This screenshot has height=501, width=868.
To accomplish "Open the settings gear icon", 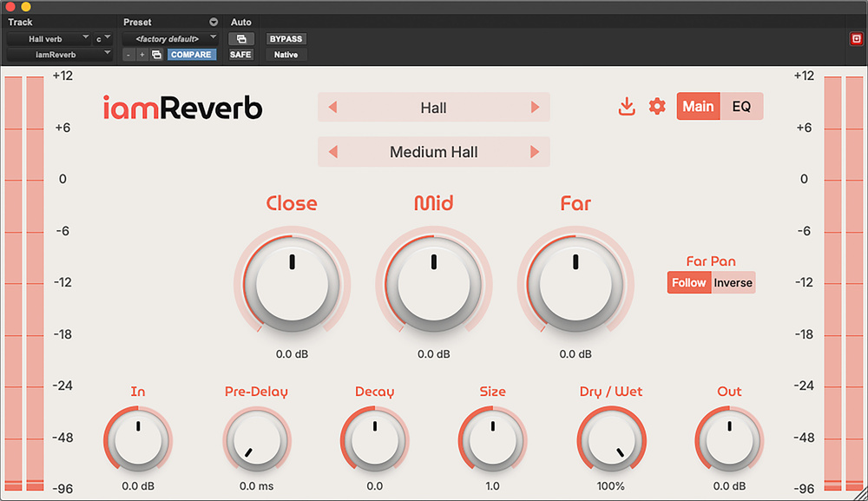I will pos(657,107).
